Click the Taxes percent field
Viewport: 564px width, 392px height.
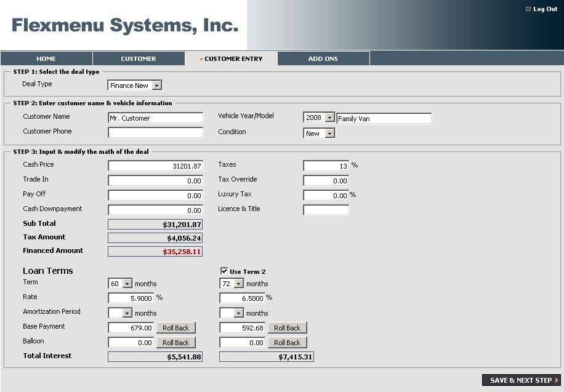pyautogui.click(x=326, y=166)
